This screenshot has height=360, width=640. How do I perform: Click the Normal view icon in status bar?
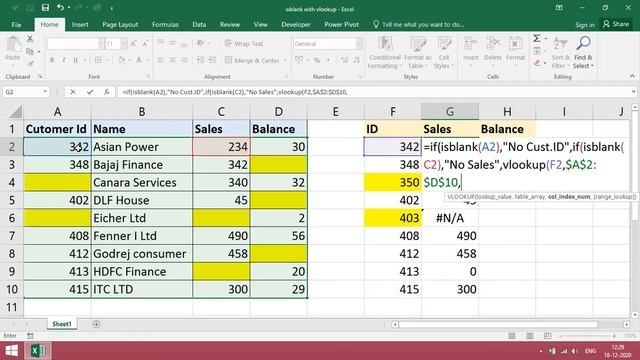(512, 336)
